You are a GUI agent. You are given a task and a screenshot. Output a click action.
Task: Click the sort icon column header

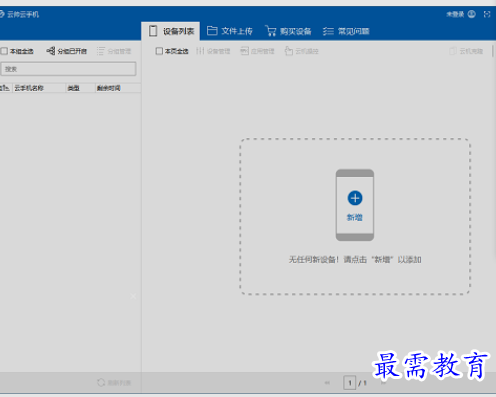[5, 88]
